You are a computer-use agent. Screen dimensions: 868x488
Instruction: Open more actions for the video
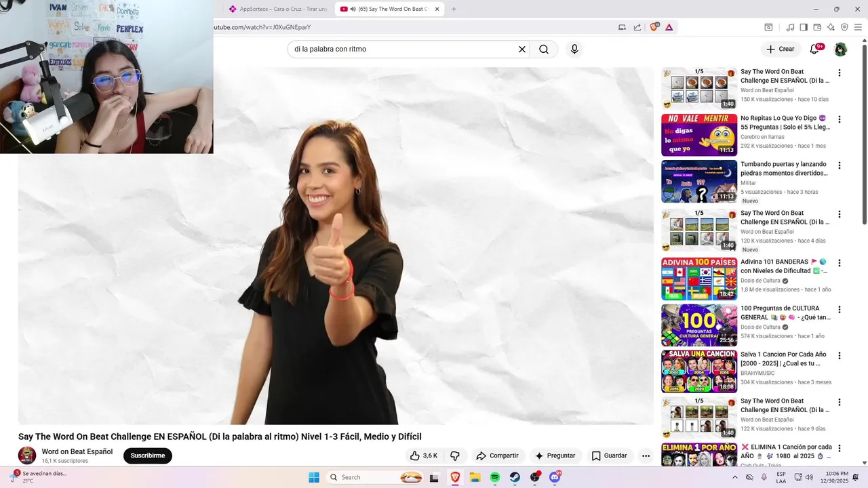coord(646,455)
